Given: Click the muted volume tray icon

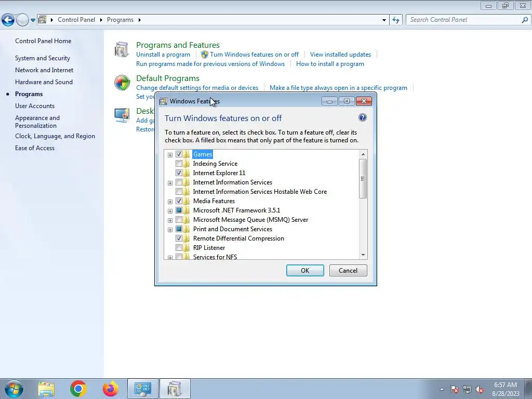Looking at the screenshot, I should pyautogui.click(x=480, y=390).
